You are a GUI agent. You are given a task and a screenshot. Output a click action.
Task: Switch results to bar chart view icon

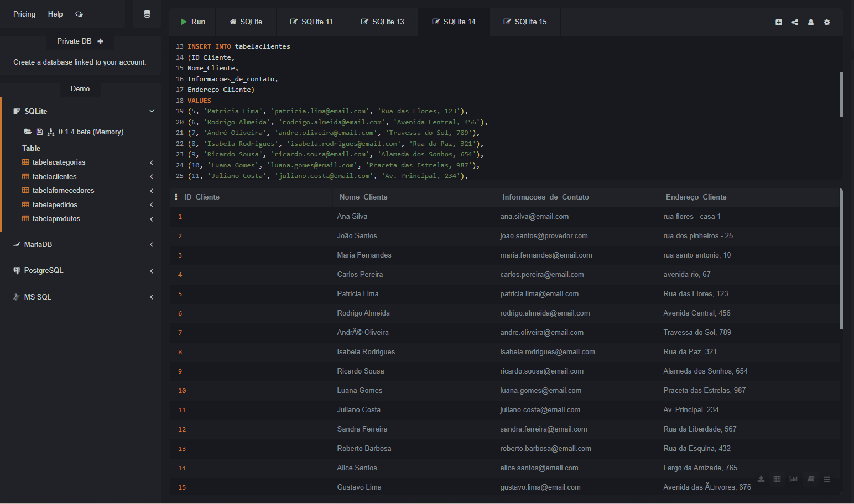pos(794,479)
